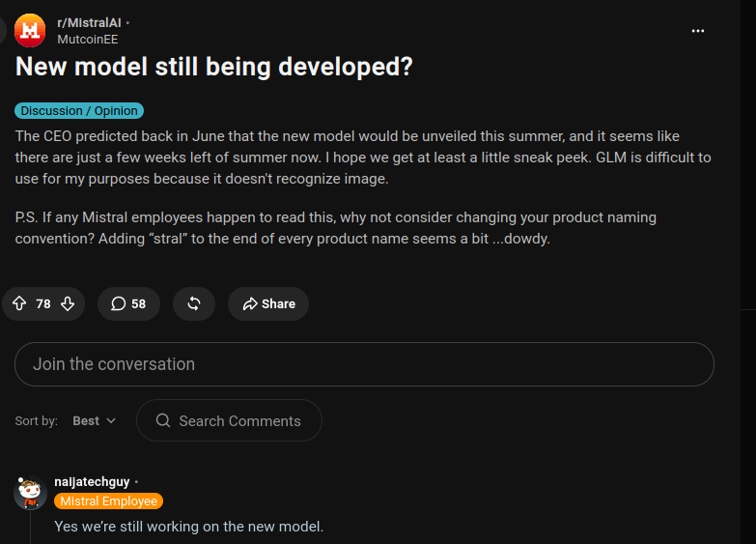The width and height of the screenshot is (756, 544).
Task: Filter by Discussion / Opinion flair
Action: tap(79, 110)
